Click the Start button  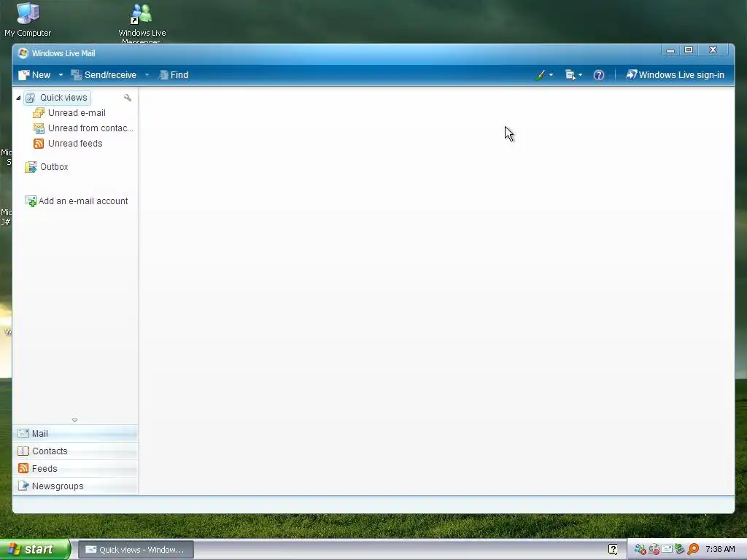pos(35,549)
